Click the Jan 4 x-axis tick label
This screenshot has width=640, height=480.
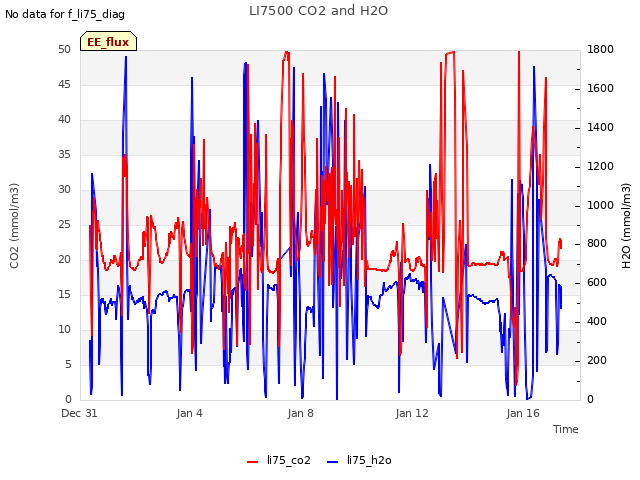(189, 413)
